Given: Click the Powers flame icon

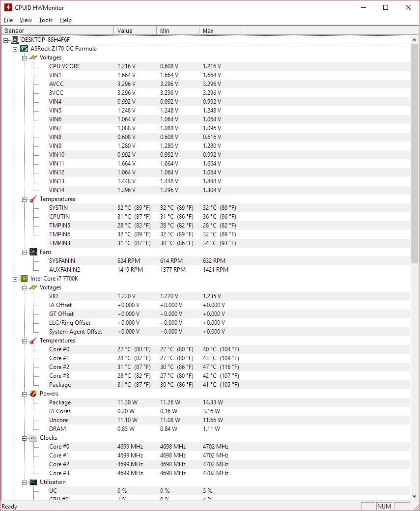Looking at the screenshot, I should point(33,394).
